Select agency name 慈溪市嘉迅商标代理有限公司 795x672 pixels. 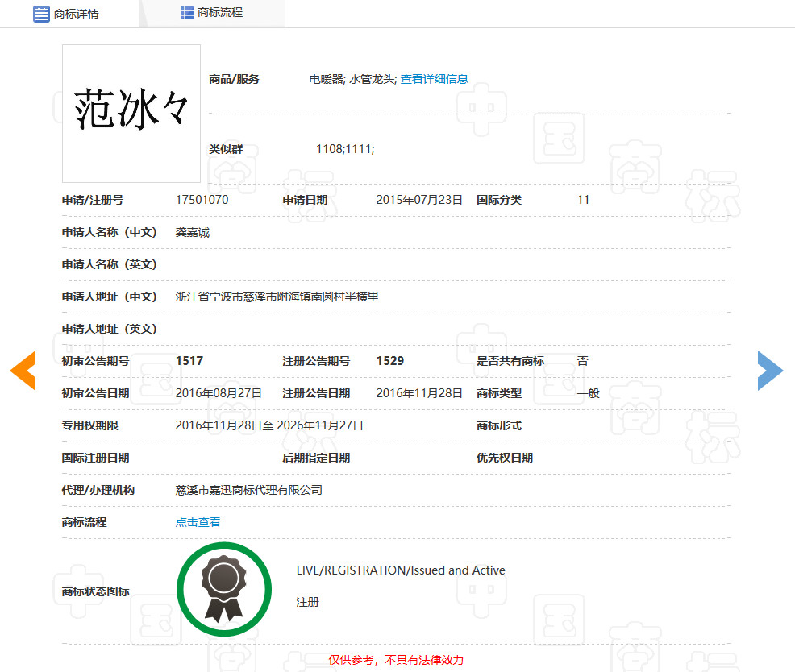[x=249, y=490]
